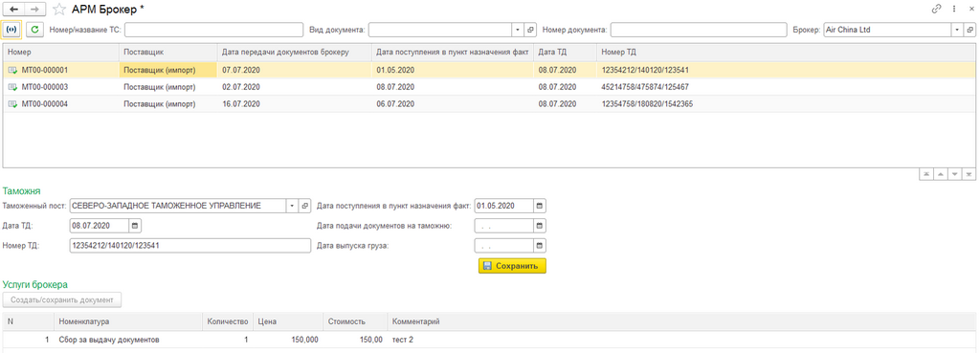Go back with the left arrow button
This screenshot has width=980, height=353.
coord(13,9)
